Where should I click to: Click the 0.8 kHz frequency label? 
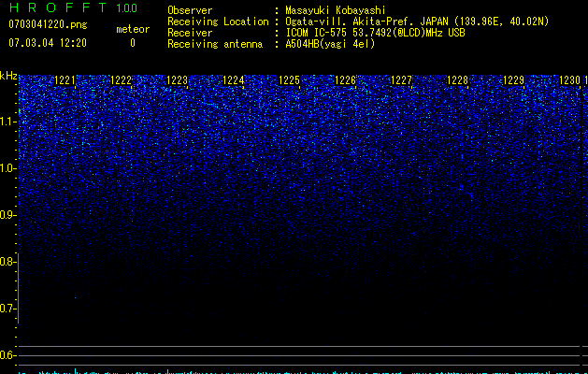click(x=7, y=262)
